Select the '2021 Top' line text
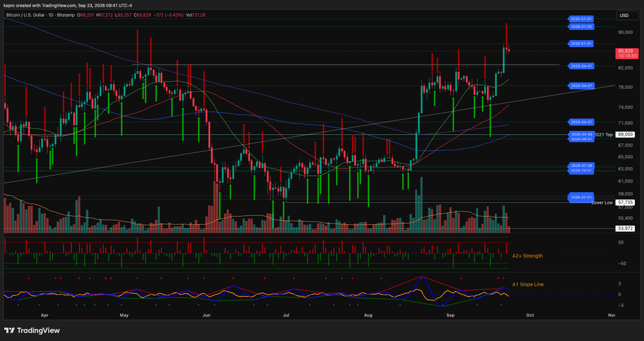The width and height of the screenshot is (644, 341). click(603, 135)
